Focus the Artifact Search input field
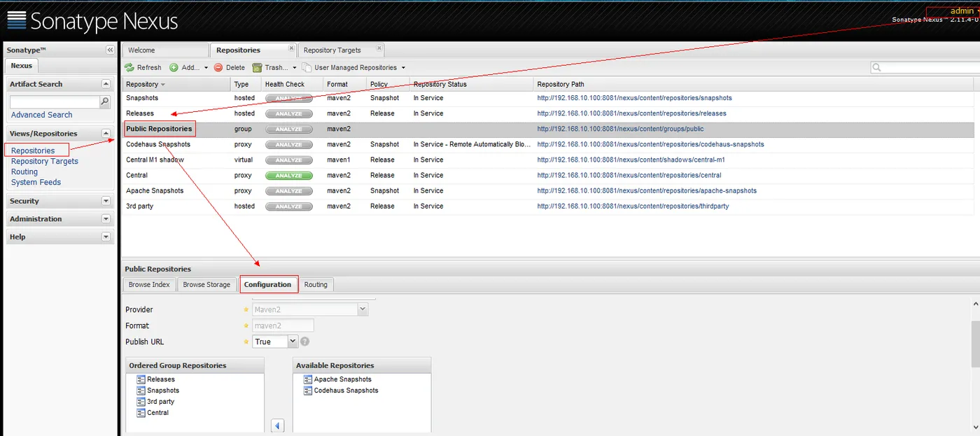Viewport: 980px width, 436px height. [55, 102]
